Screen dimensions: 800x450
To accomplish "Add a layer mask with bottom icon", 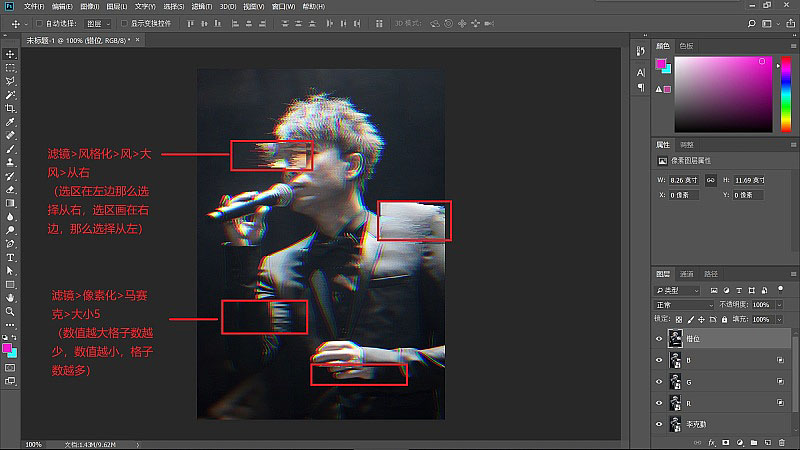I will pyautogui.click(x=726, y=442).
